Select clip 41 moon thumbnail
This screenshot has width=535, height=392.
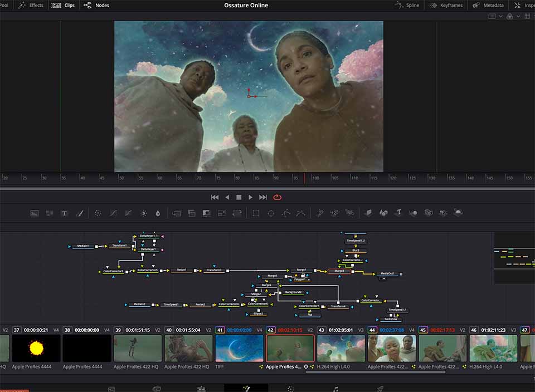(x=240, y=348)
